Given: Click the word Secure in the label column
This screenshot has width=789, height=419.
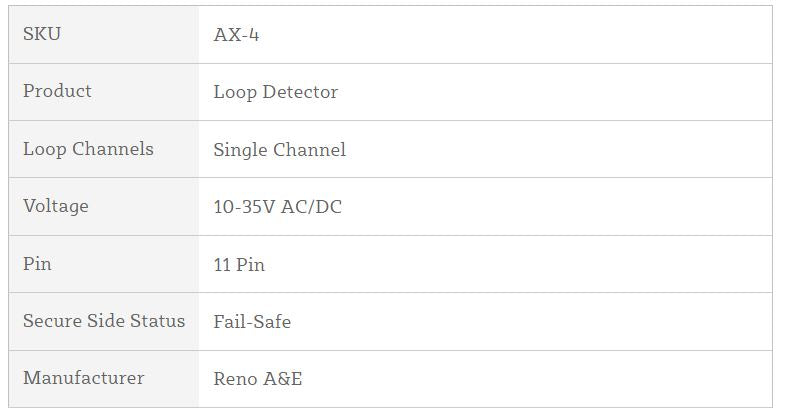Looking at the screenshot, I should click(x=52, y=321).
